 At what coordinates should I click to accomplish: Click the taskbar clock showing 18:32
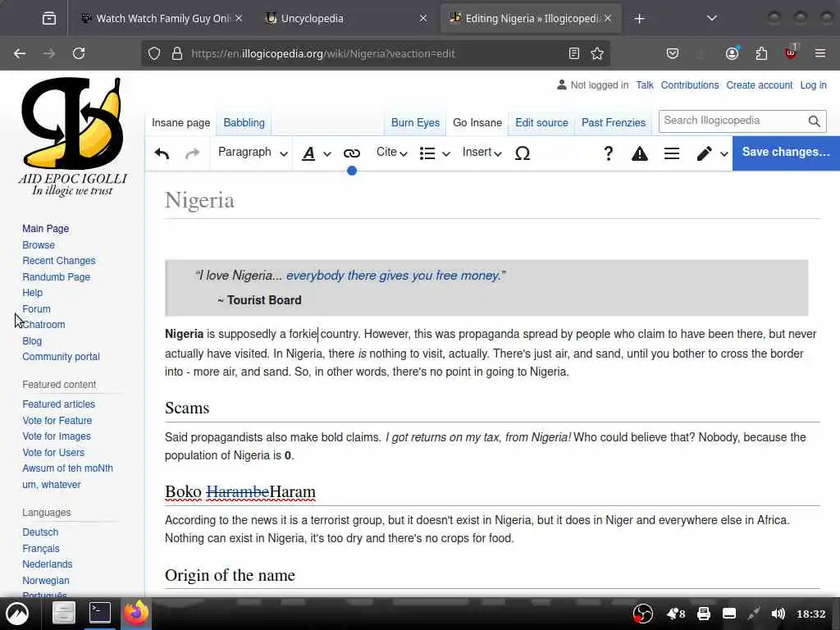(811, 614)
